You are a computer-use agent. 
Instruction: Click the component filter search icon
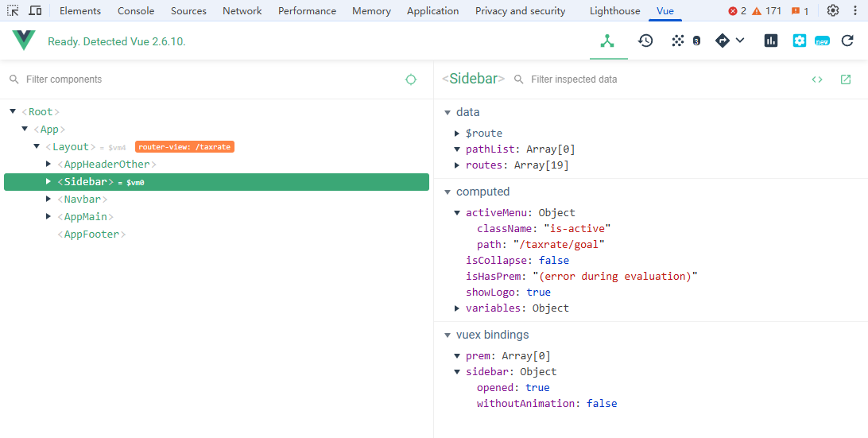14,79
